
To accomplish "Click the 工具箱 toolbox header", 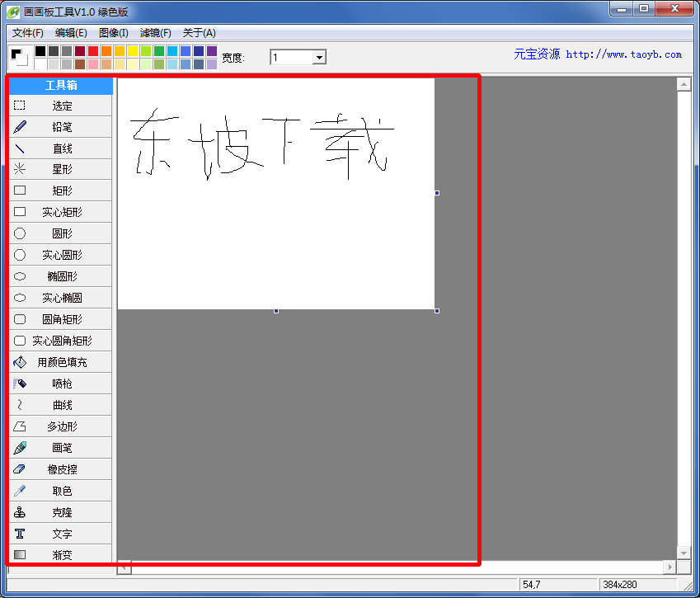I will click(x=61, y=85).
